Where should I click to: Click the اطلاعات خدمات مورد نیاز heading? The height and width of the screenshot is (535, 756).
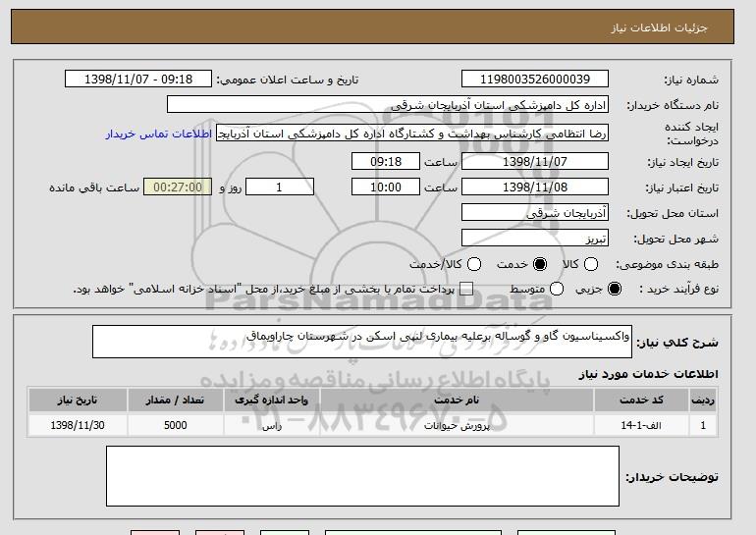coord(648,374)
